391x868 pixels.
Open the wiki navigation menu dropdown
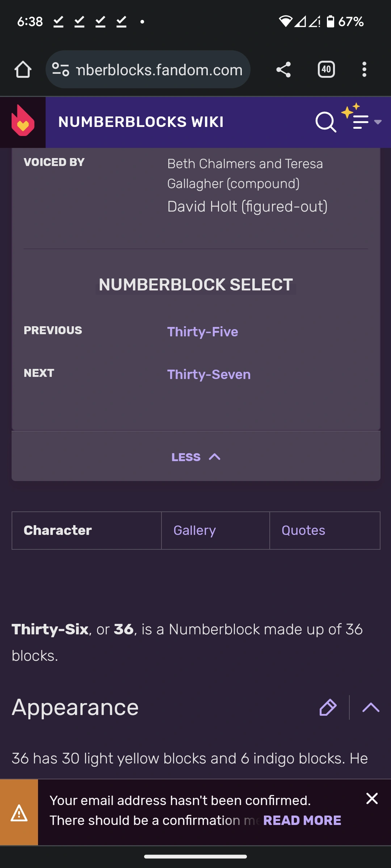tap(366, 122)
